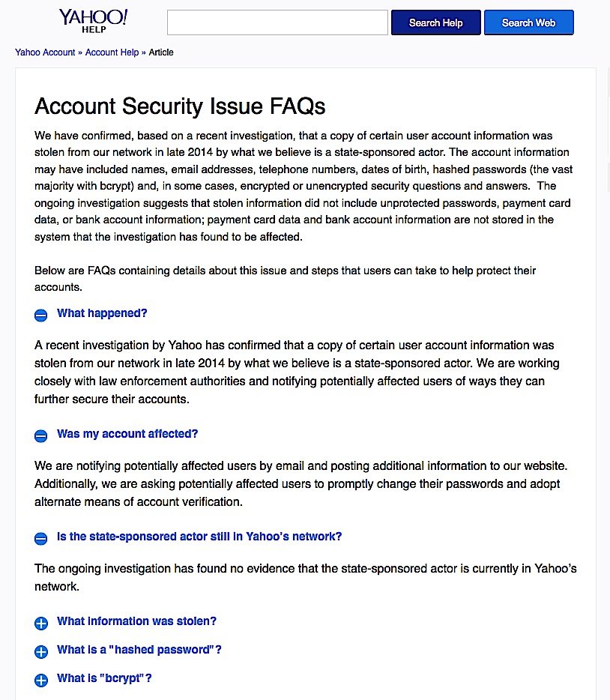Open the Yahoo Account breadcrumb link
The width and height of the screenshot is (610, 700).
(45, 52)
